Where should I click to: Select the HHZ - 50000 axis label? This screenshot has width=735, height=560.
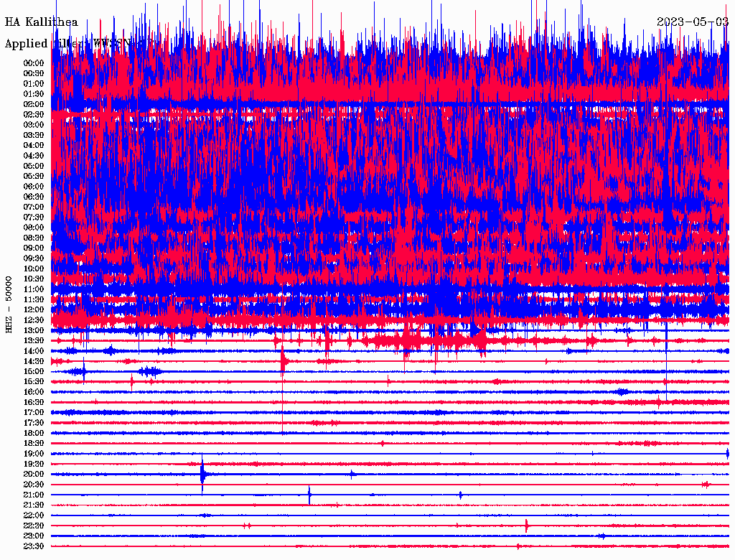pos(9,305)
